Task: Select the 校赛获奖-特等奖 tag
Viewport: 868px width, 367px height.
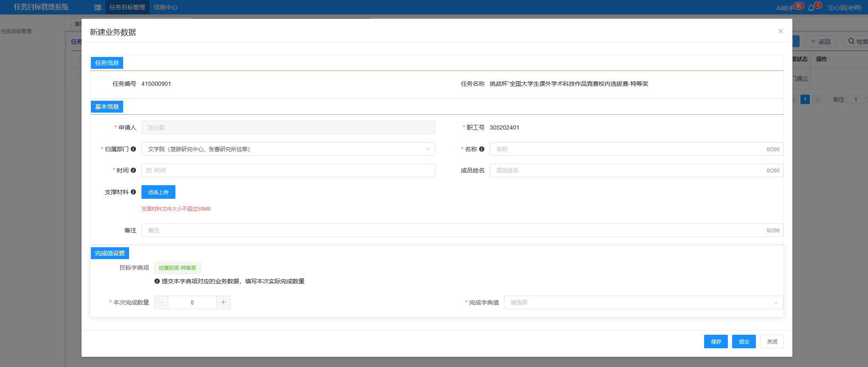Action: tap(178, 268)
